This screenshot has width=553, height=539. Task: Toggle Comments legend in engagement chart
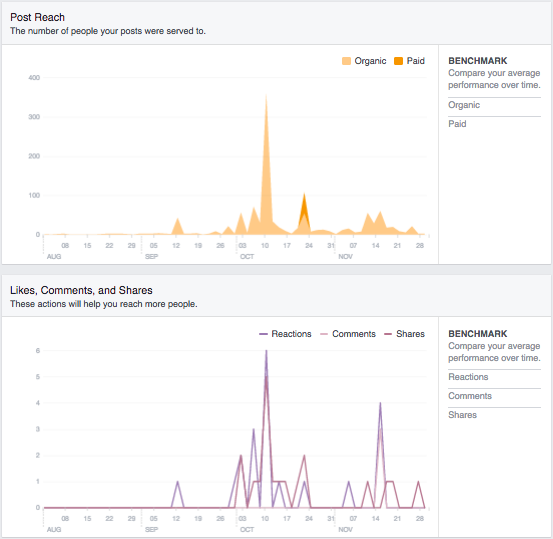tap(348, 334)
